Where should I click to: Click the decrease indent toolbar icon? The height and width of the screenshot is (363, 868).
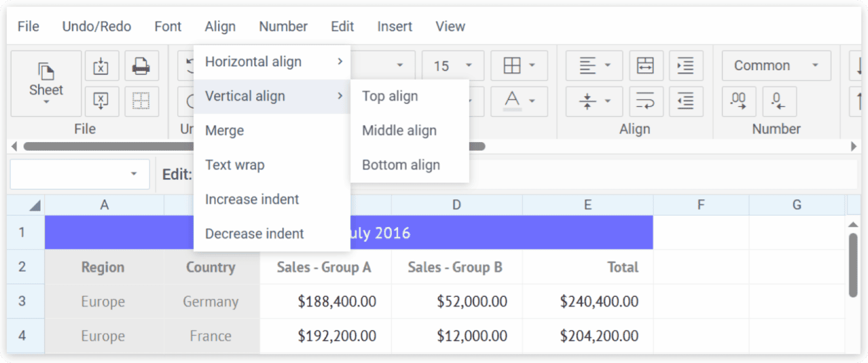[x=685, y=102]
